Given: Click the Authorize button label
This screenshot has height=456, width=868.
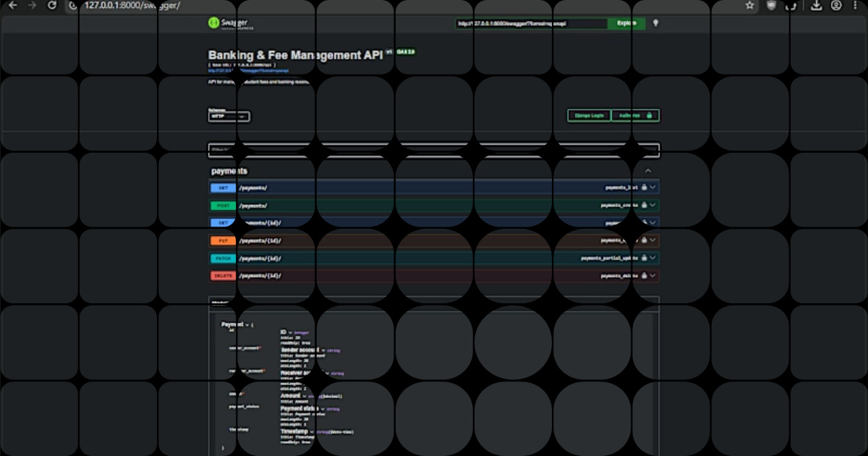Looking at the screenshot, I should pyautogui.click(x=629, y=116).
